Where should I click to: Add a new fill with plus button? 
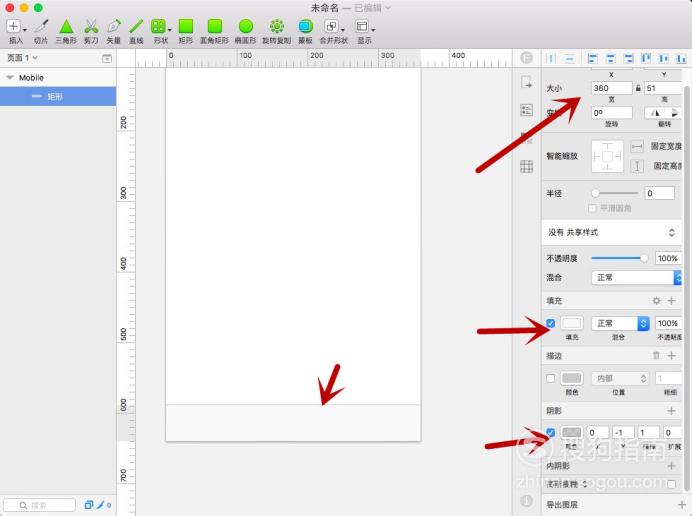(671, 301)
